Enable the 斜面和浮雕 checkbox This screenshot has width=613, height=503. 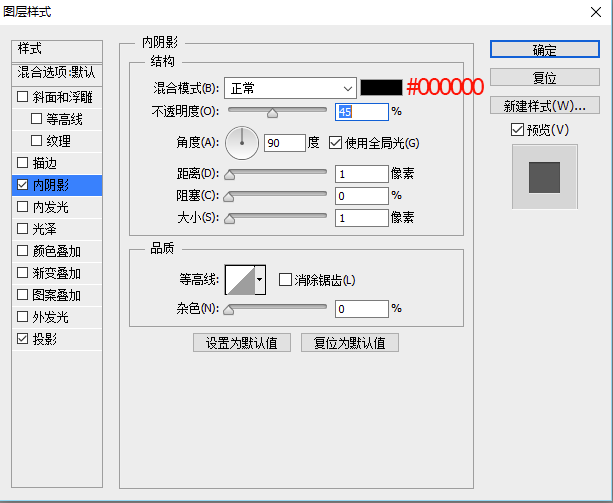23,97
